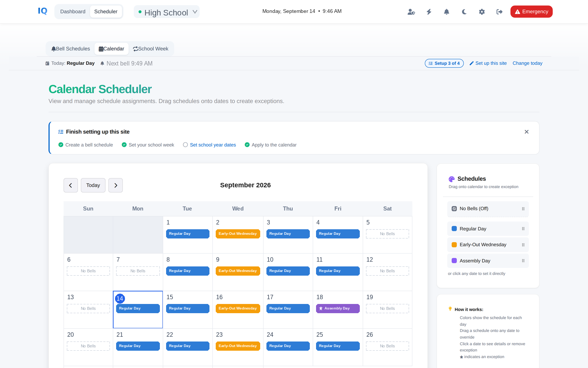Open the Set school year dates link
The image size is (588, 368).
tap(213, 145)
